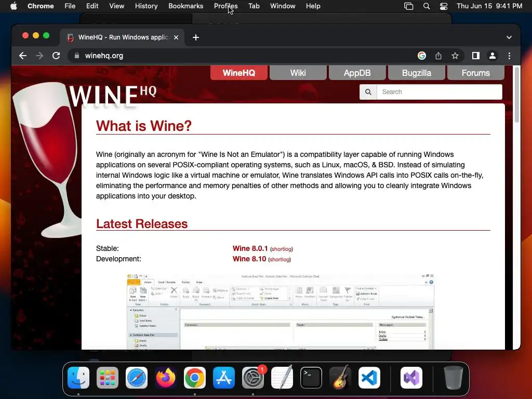Click Chrome icon in the Dock
Viewport: 532px width, 399px height.
(x=195, y=378)
